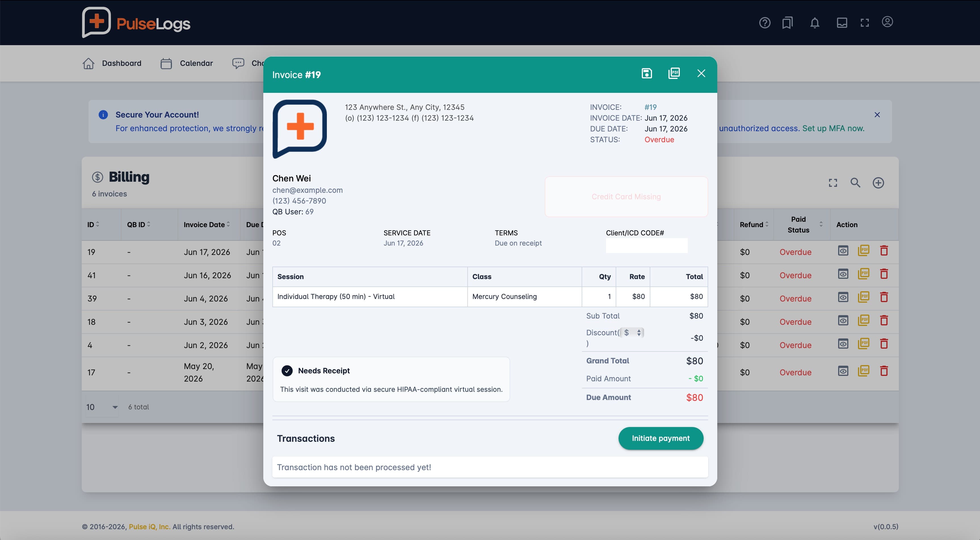Download PDF for invoice 4 row
Screen dimensions: 980x540
coord(864,343)
